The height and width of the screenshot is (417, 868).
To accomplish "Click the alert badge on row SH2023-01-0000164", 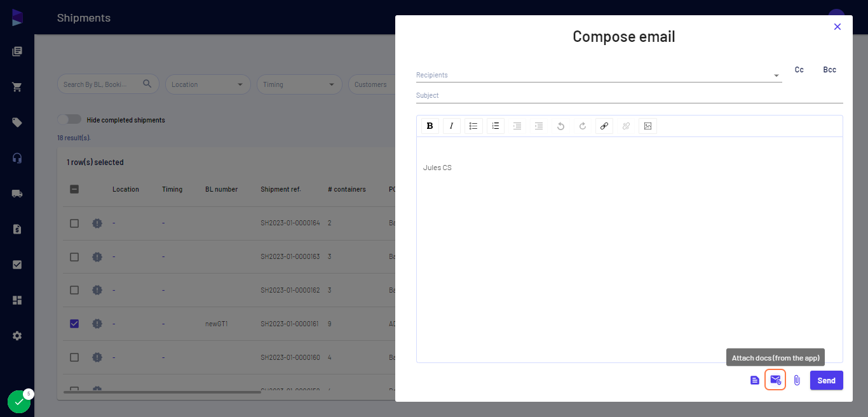I will point(97,223).
